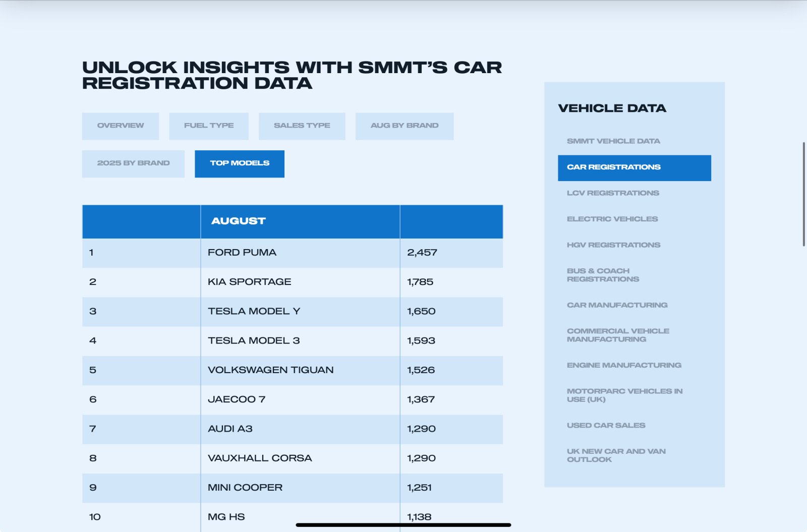Viewport: 807px width, 532px height.
Task: Open Commercial Vehicle Manufacturing link
Action: (618, 335)
